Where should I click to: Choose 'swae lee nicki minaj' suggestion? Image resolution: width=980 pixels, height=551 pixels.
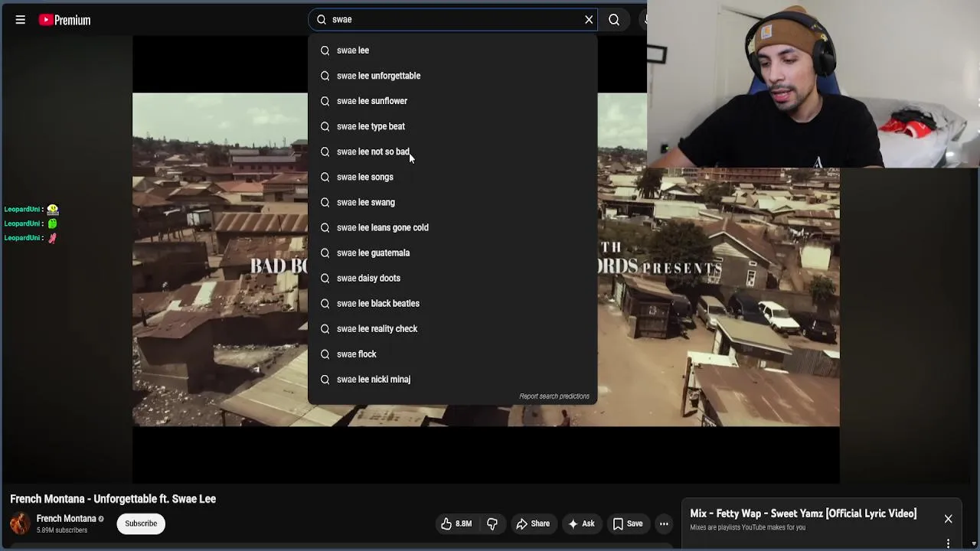pyautogui.click(x=452, y=379)
